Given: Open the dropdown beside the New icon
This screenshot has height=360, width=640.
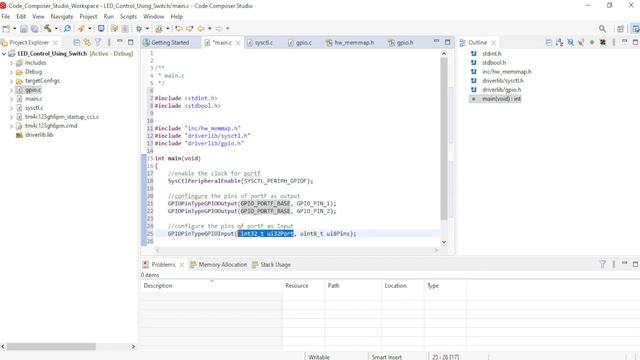Looking at the screenshot, I should tap(14, 29).
